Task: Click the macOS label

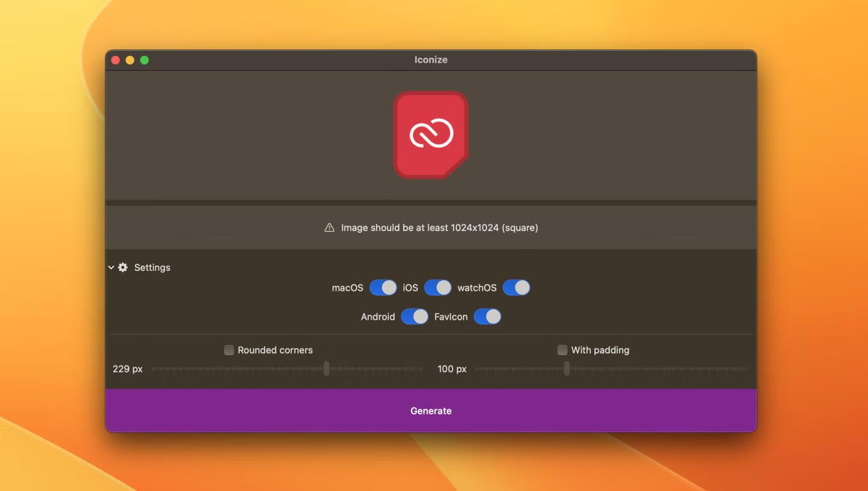Action: (348, 288)
